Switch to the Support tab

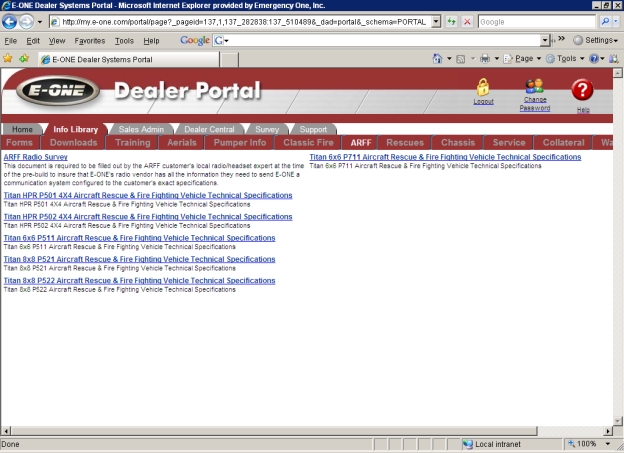pos(313,129)
